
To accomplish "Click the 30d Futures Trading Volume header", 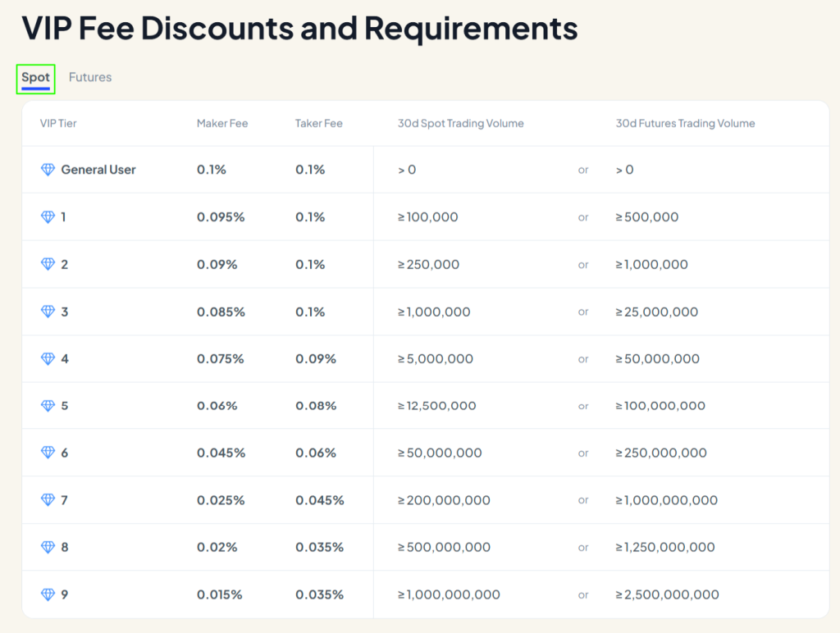I will (685, 123).
